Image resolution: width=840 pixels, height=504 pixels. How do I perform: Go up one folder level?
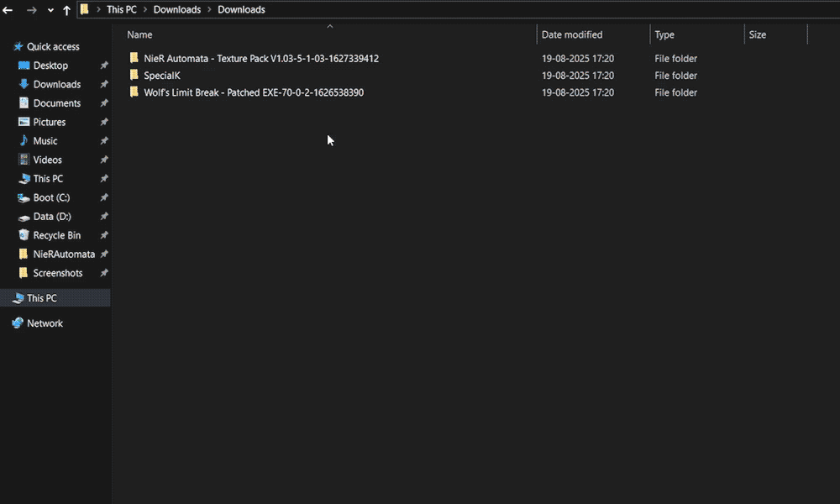pos(66,10)
